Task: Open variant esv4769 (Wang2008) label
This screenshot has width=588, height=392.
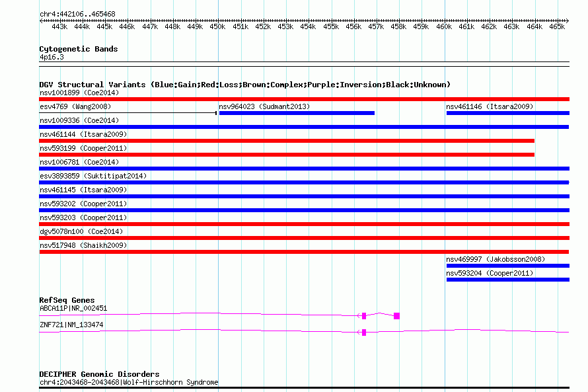Action: pyautogui.click(x=75, y=106)
